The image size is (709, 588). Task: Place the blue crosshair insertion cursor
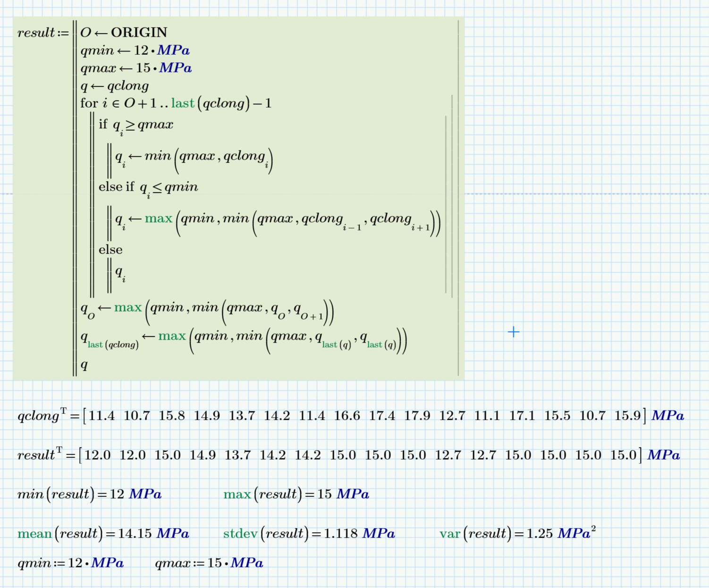pos(513,332)
